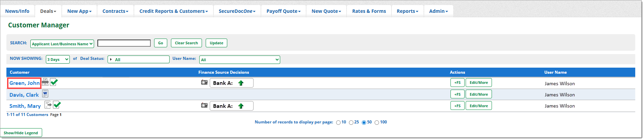Click the camera icon in Green, John's row
Image resolution: width=644 pixels, height=140 pixels.
pos(204,82)
